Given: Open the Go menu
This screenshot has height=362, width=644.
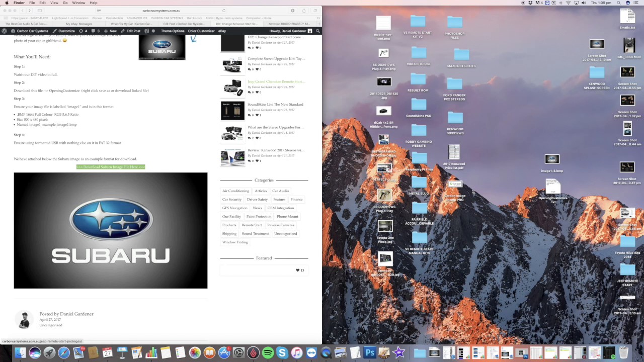Looking at the screenshot, I should pyautogui.click(x=65, y=3).
